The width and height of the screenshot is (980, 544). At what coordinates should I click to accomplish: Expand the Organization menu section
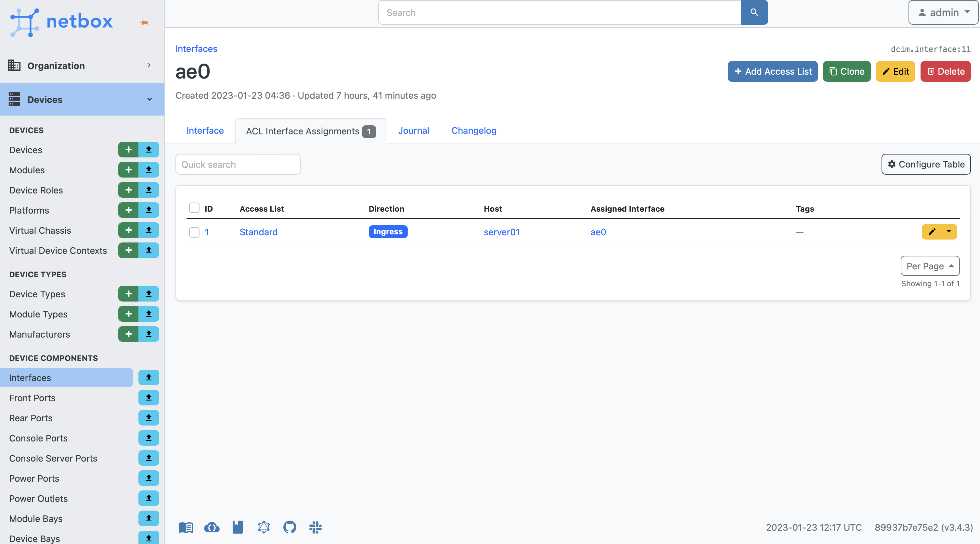click(82, 65)
